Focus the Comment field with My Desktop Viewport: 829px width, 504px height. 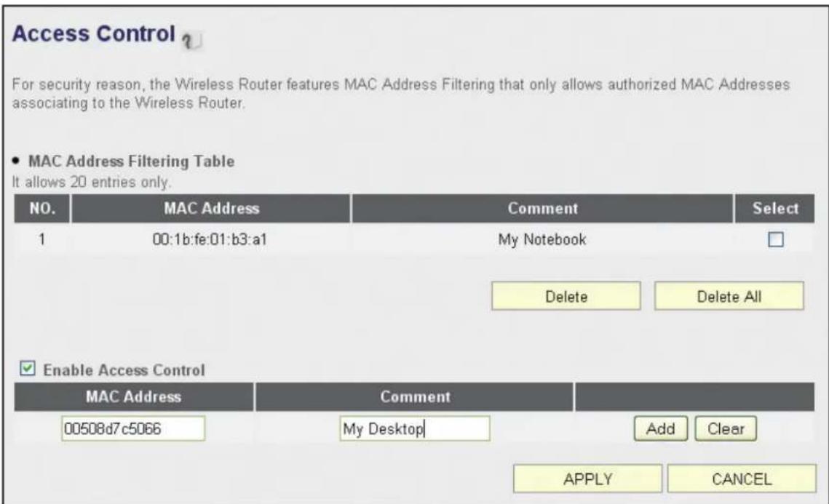pos(415,428)
